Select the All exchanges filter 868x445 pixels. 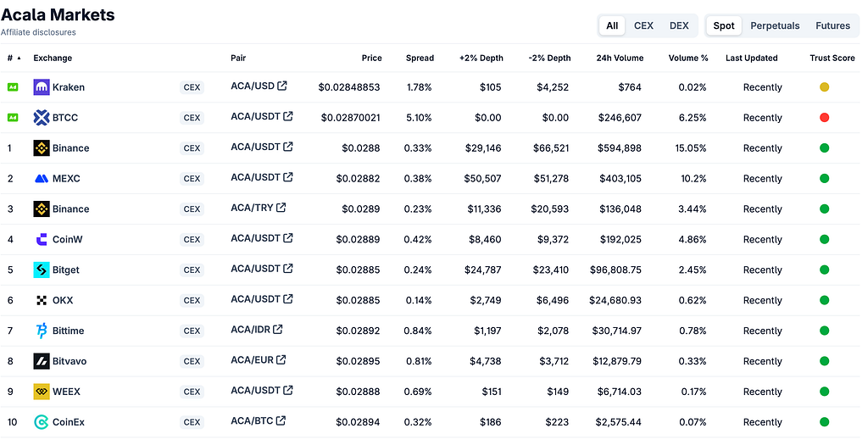[612, 25]
